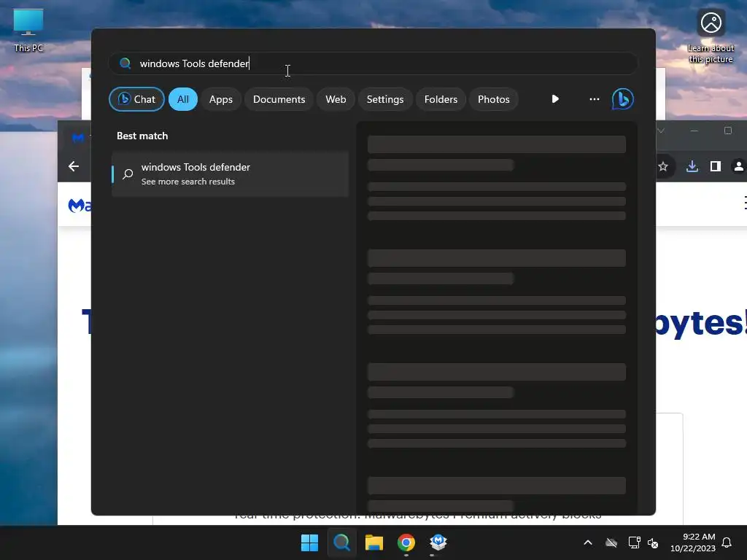Open the Windows Start button
The image size is (747, 560).
click(309, 542)
